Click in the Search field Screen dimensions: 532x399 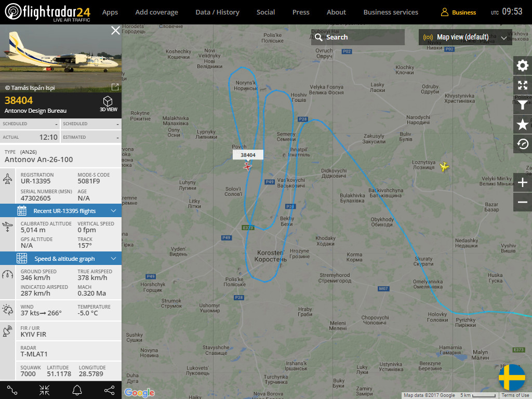(x=358, y=37)
